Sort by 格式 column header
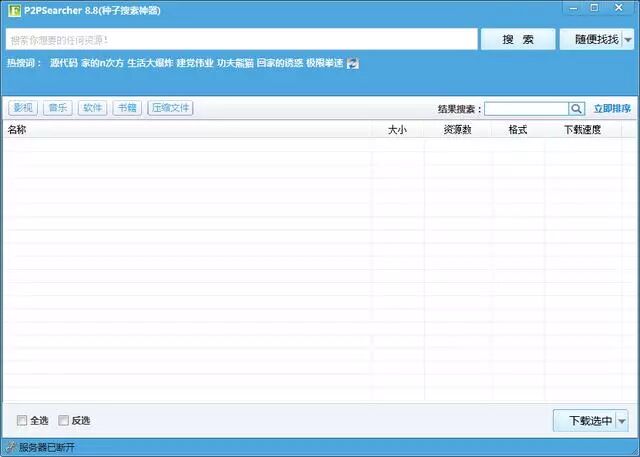 coord(518,130)
